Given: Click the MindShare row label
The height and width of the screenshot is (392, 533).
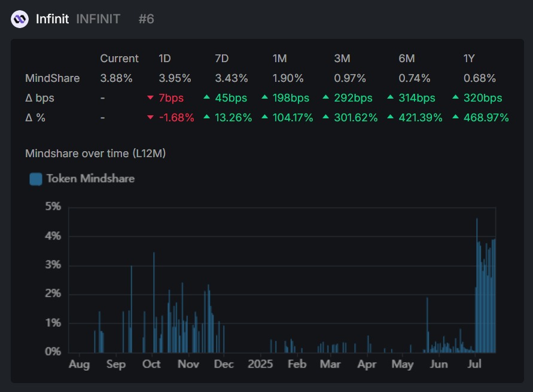Looking at the screenshot, I should (x=53, y=78).
